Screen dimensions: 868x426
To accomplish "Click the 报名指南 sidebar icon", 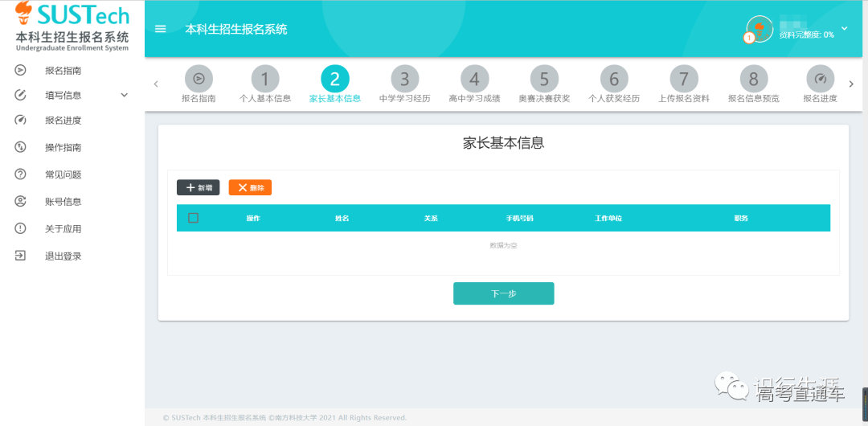I will click(x=20, y=71).
